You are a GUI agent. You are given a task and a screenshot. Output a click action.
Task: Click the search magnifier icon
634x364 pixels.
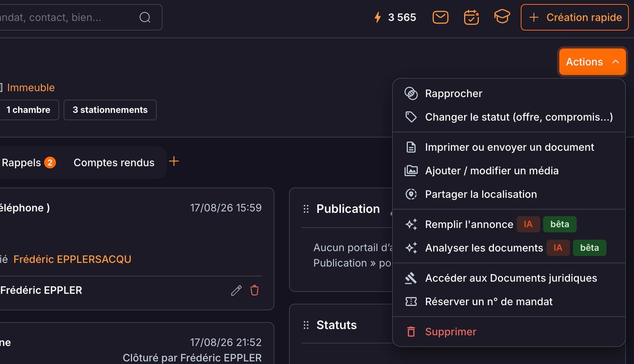coord(145,17)
